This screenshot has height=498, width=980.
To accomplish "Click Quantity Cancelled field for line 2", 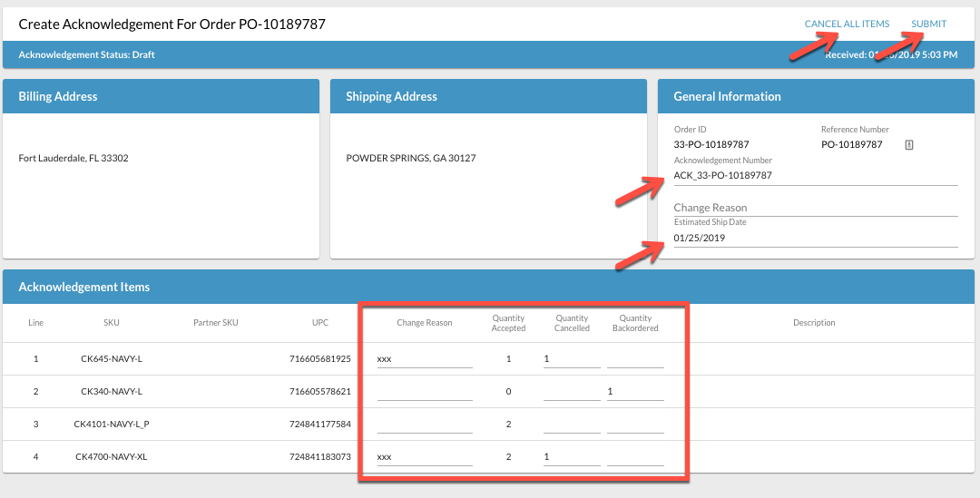I will coord(571,392).
